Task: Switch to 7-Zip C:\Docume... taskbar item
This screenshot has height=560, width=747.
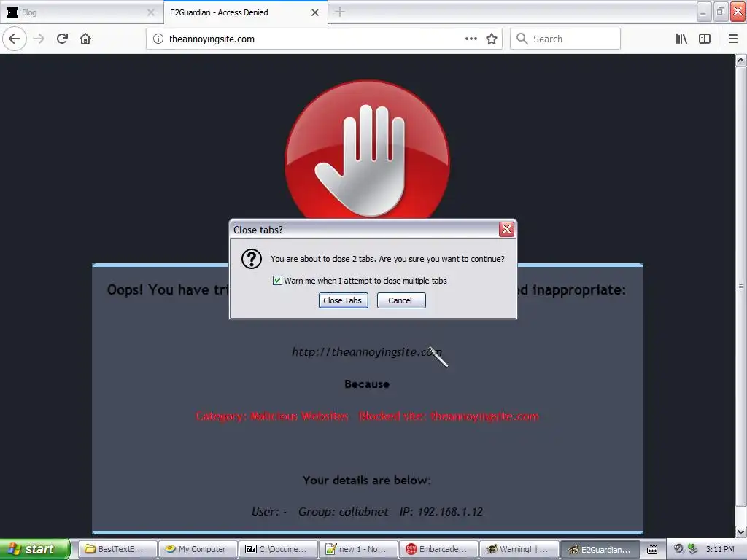Action: point(278,549)
